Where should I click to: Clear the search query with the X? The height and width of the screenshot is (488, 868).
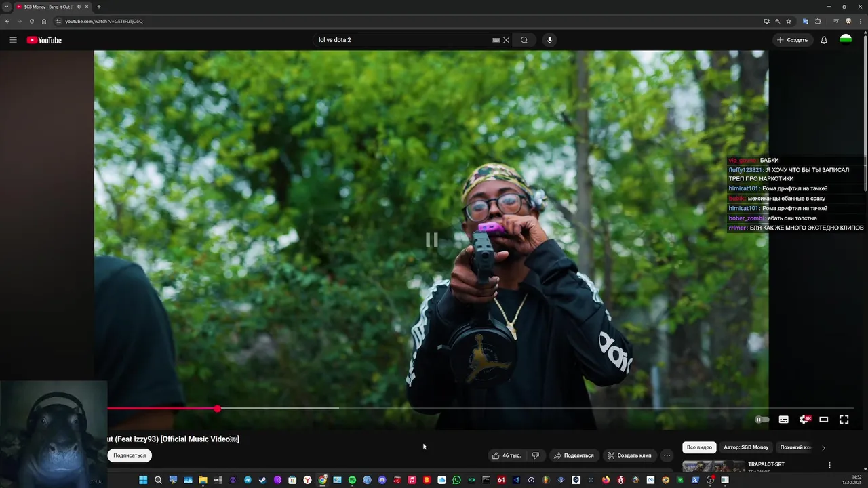coord(506,40)
